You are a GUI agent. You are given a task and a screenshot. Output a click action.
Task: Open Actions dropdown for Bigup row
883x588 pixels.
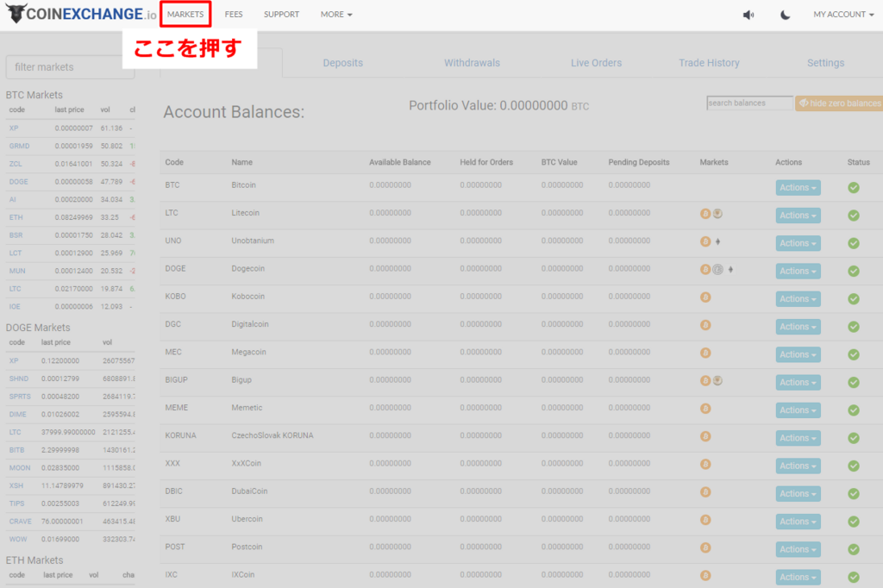click(798, 383)
